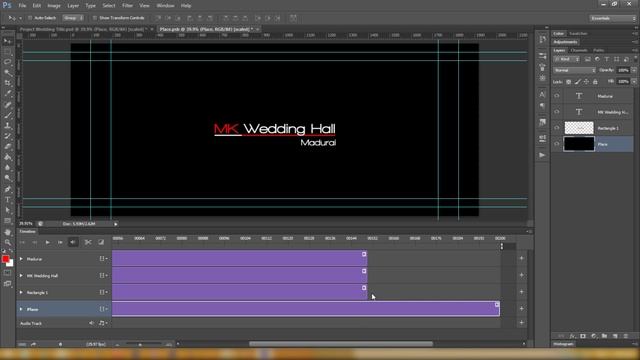
Task: Select the Eyedropper tool
Action: 7,94
